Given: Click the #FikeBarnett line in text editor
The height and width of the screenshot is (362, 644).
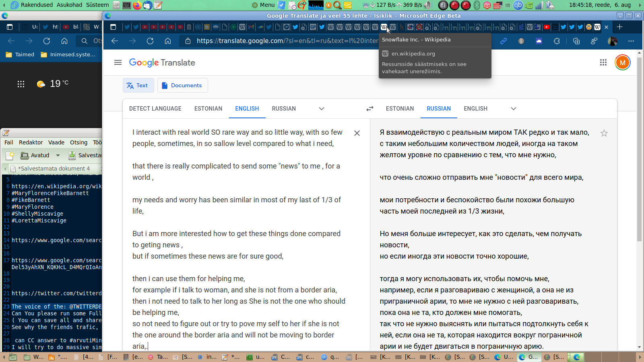Looking at the screenshot, I should [31, 200].
